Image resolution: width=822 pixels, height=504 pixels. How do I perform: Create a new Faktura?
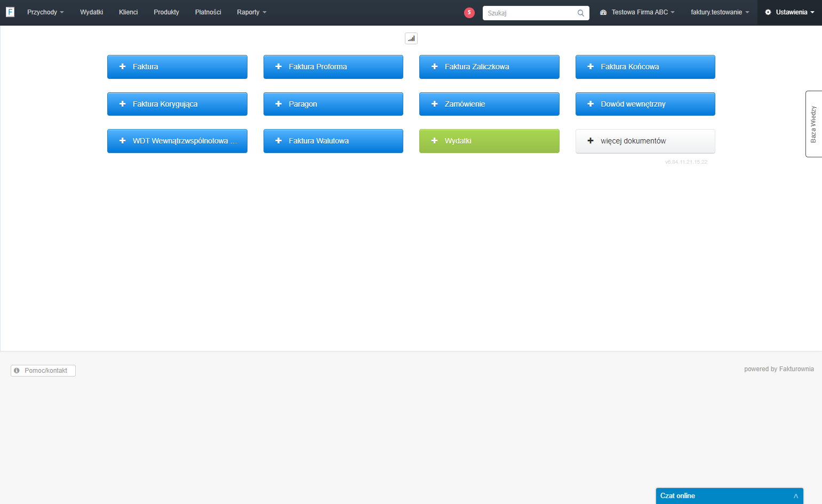[x=177, y=67]
